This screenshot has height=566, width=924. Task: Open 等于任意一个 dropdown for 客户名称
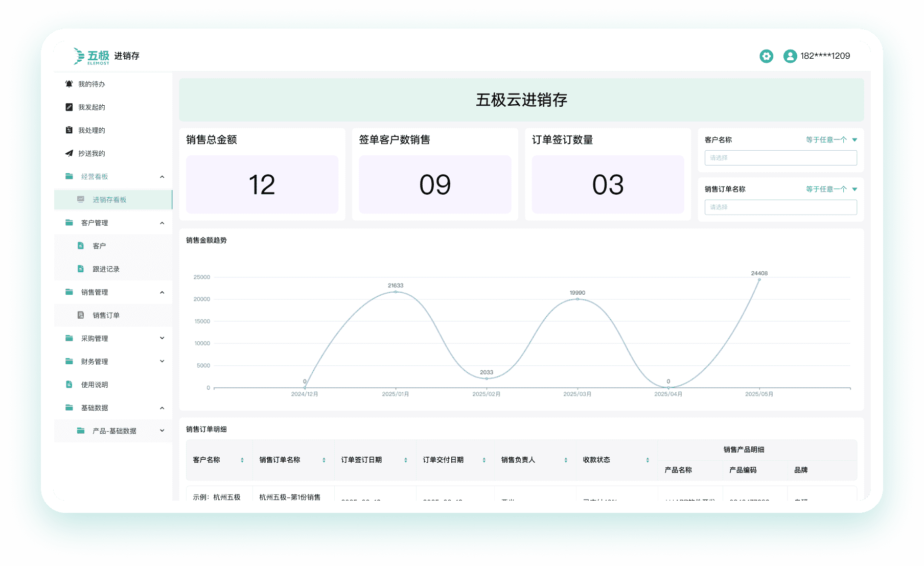tap(831, 139)
